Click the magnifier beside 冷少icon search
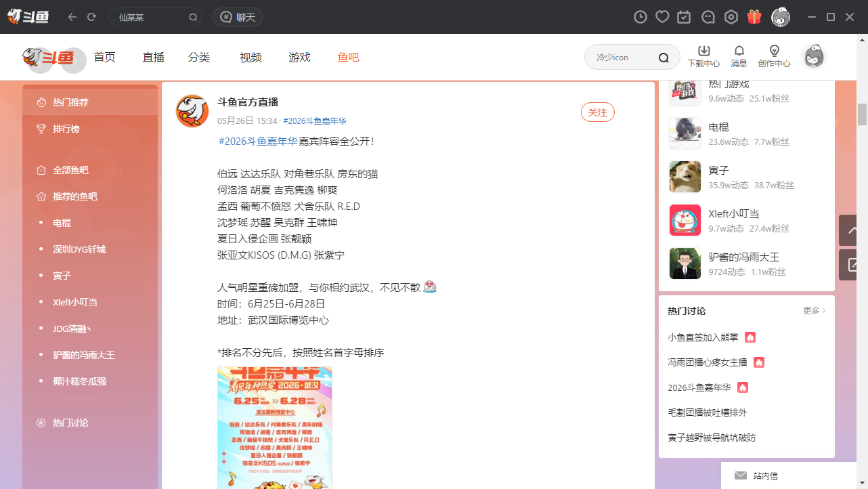Screen dimensions: 868x489 664,58
